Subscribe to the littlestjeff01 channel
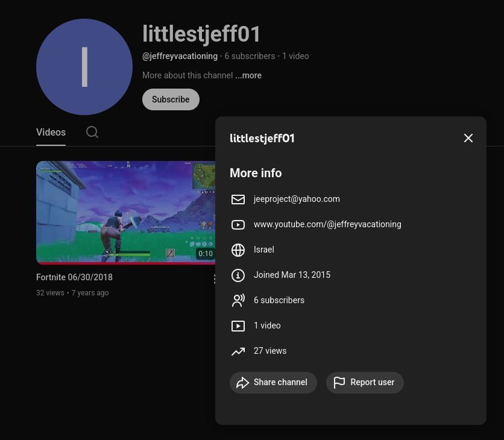 [171, 99]
